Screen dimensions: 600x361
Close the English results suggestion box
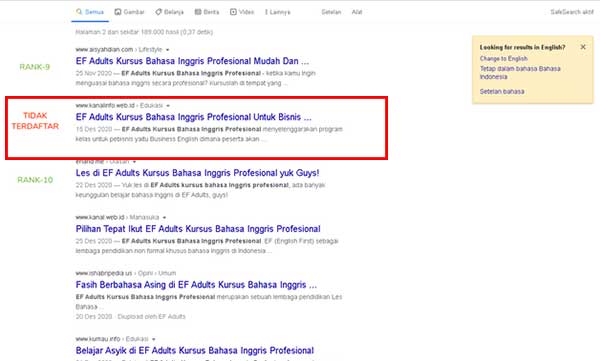click(x=583, y=47)
